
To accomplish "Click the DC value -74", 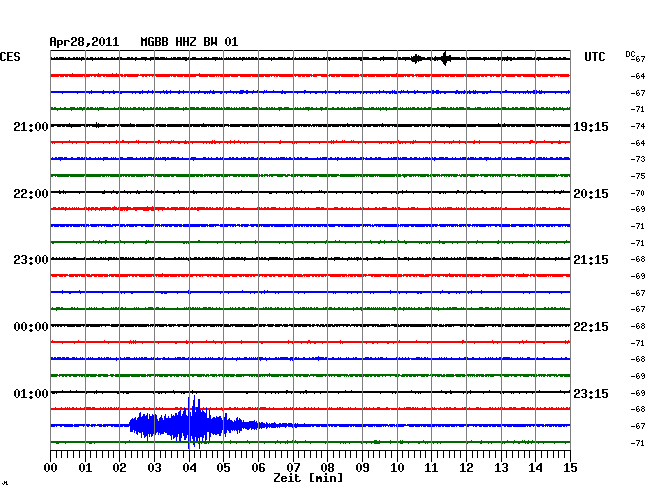I will [638, 126].
